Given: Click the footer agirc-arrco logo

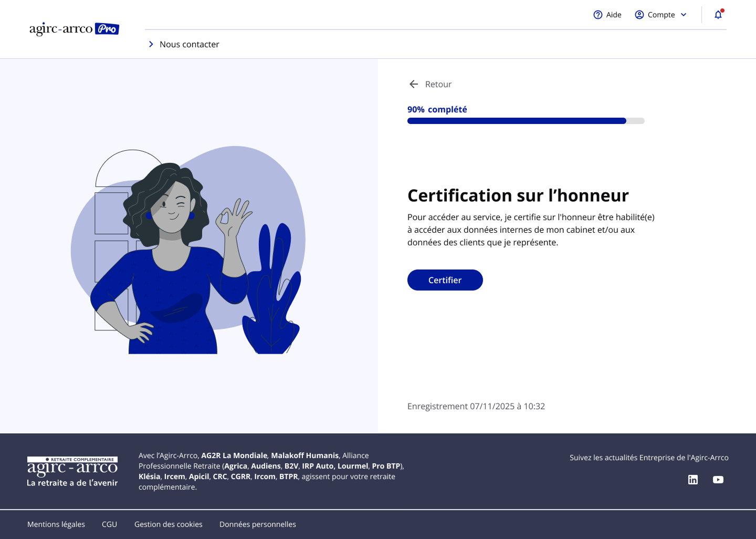Looking at the screenshot, I should coord(72,471).
